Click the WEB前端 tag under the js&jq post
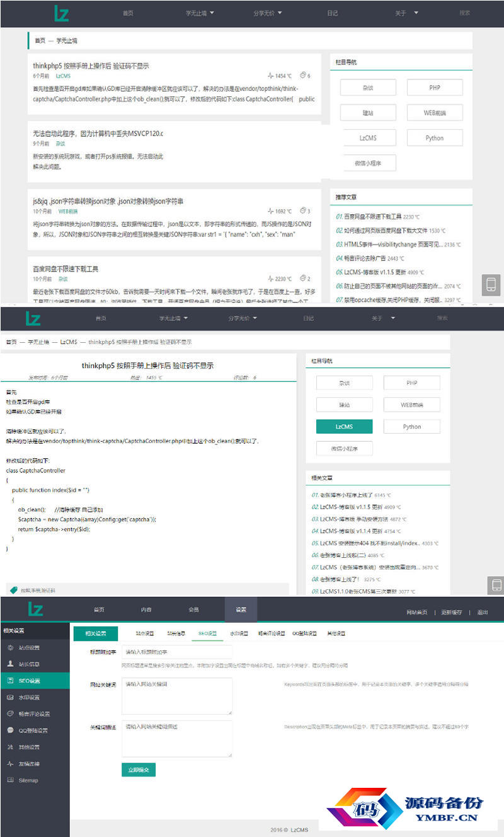The image size is (504, 837). [68, 211]
